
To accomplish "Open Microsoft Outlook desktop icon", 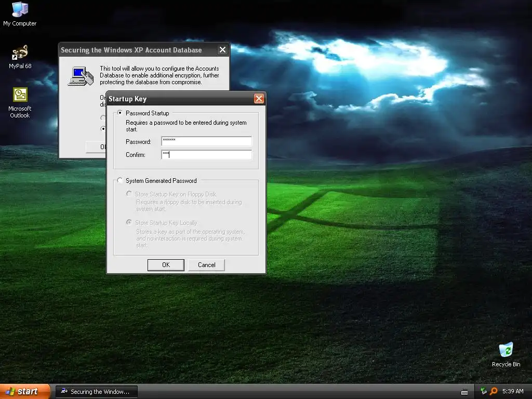I will point(20,103).
